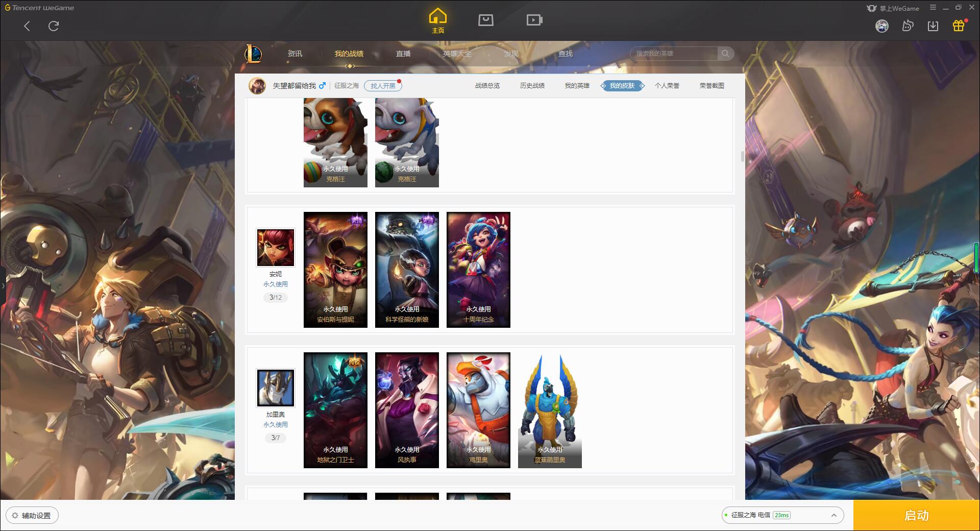Click the 掌上WeGame link
Viewport: 980px width, 531px height.
pyautogui.click(x=893, y=8)
